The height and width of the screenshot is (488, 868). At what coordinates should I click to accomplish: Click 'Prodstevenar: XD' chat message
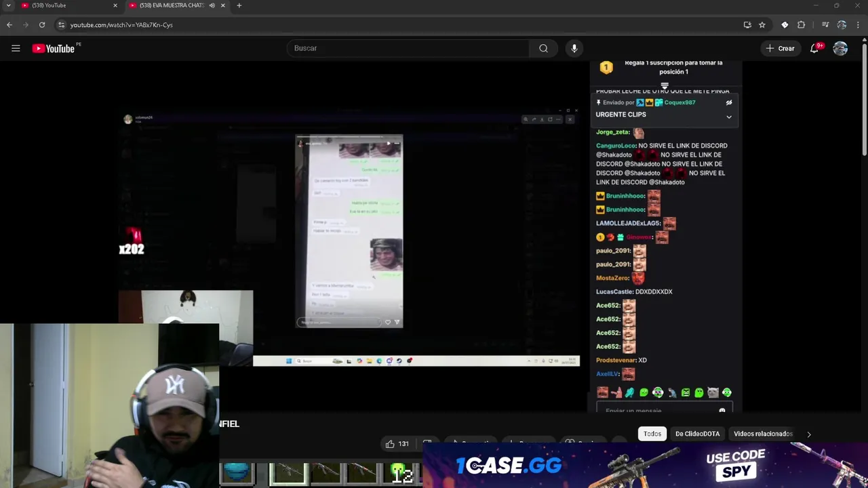point(621,361)
